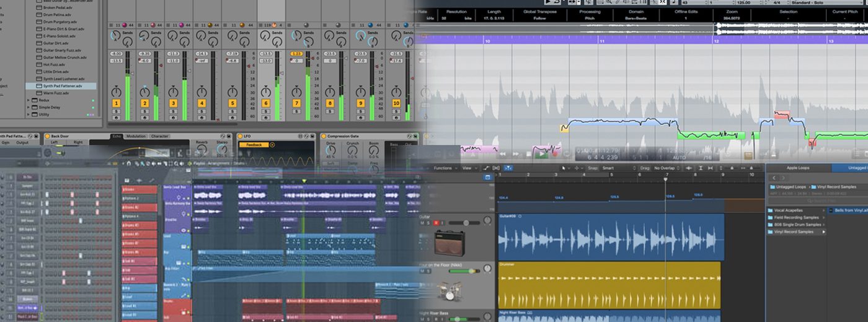Screen dimensions: 868x322
Task: Open the Character tab of the echo device
Action: [x=159, y=136]
